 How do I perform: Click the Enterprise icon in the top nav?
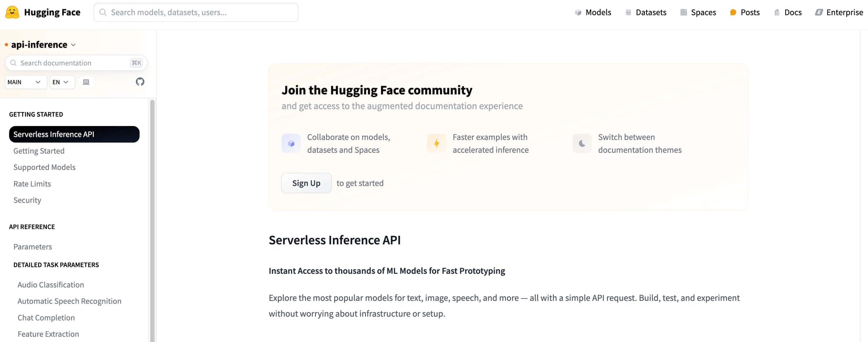pos(819,13)
